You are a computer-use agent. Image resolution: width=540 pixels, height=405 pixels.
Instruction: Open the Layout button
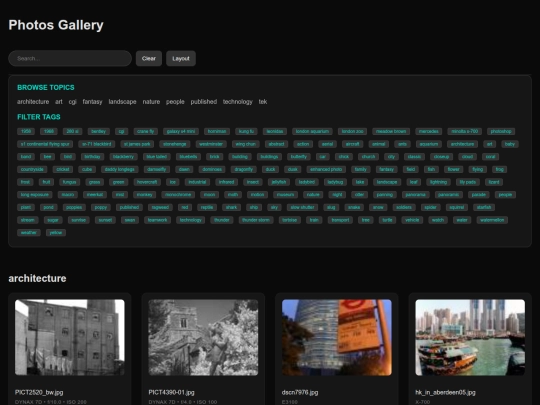click(x=181, y=58)
